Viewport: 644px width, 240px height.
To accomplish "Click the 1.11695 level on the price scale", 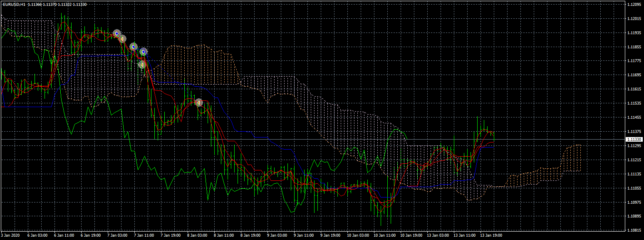I will pyautogui.click(x=634, y=75).
